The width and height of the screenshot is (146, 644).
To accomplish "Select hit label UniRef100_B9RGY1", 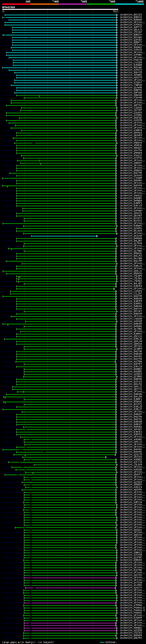I will (x=131, y=17).
